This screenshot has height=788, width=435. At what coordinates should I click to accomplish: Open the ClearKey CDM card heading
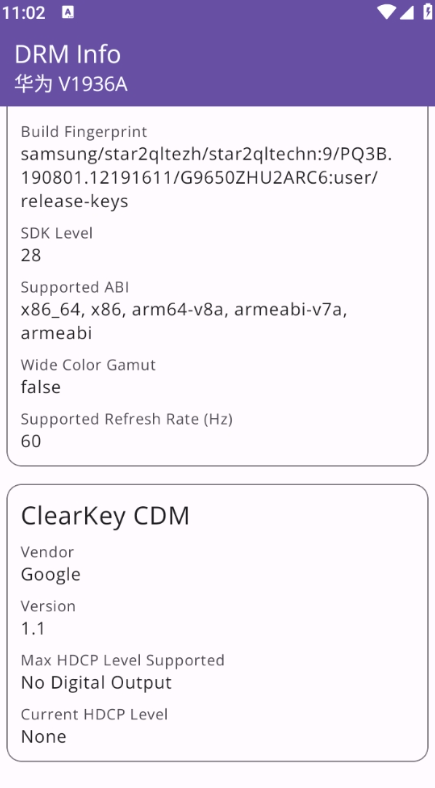(105, 516)
